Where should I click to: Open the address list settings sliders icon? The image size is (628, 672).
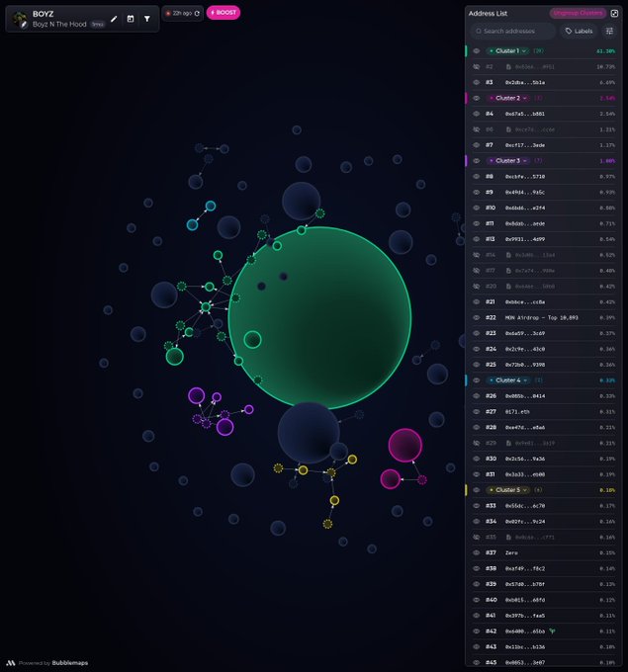pyautogui.click(x=609, y=31)
